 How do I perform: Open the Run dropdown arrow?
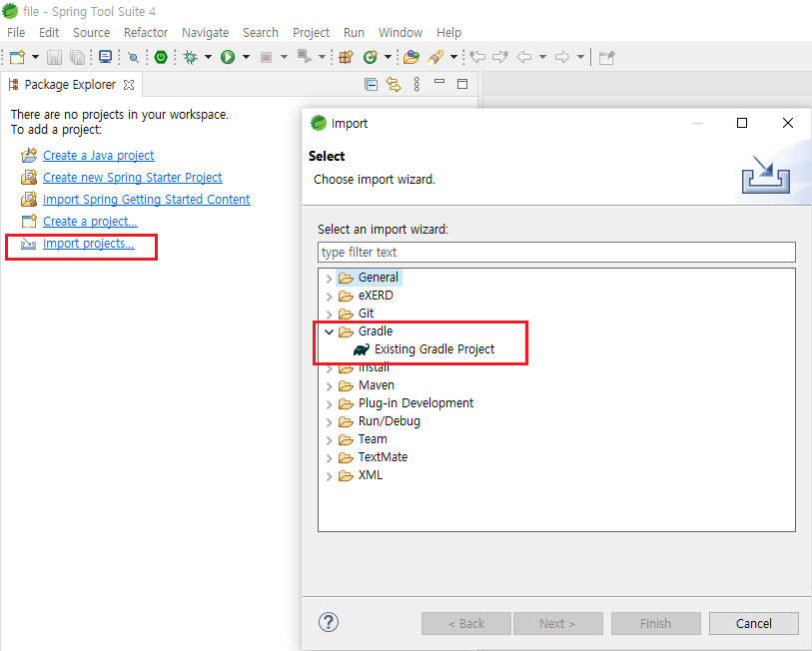click(x=246, y=57)
